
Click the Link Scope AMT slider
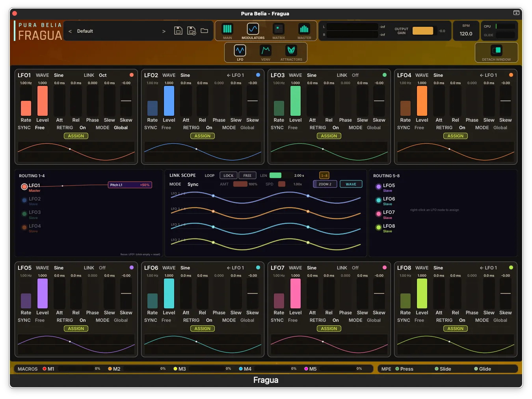point(240,184)
